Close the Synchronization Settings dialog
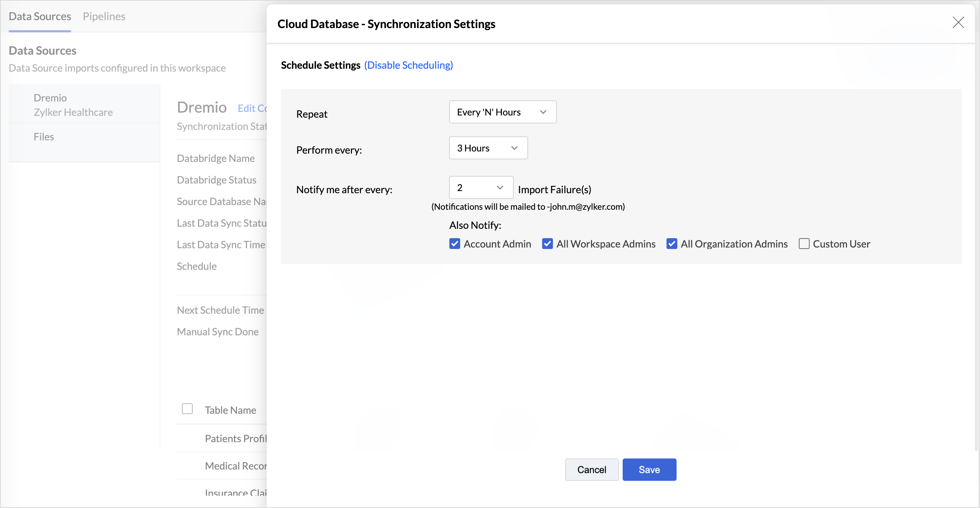This screenshot has width=980, height=508. click(x=958, y=22)
